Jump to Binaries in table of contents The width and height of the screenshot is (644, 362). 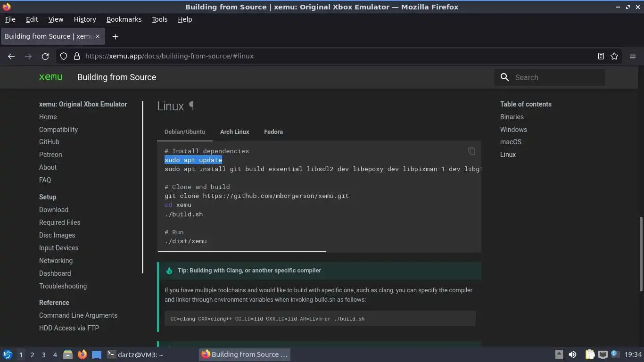pyautogui.click(x=512, y=117)
